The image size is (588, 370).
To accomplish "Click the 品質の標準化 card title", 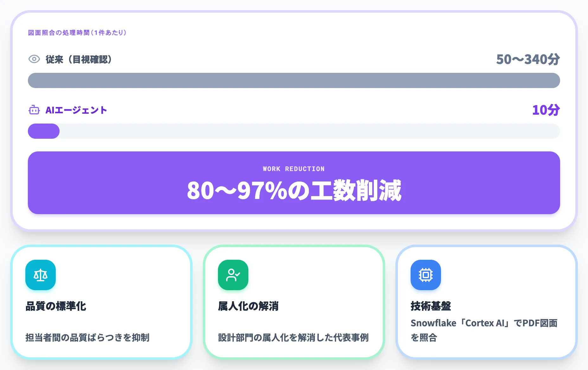I will point(56,306).
